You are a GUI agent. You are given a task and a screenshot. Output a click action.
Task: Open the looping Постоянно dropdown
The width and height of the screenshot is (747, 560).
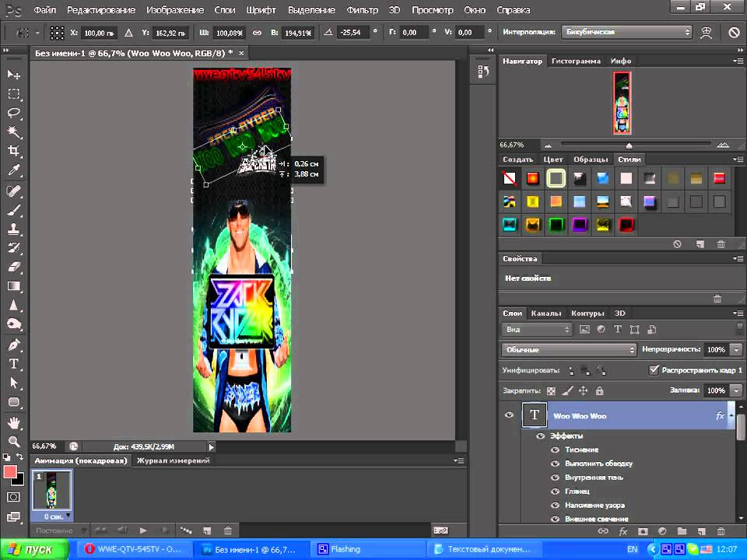[61, 530]
